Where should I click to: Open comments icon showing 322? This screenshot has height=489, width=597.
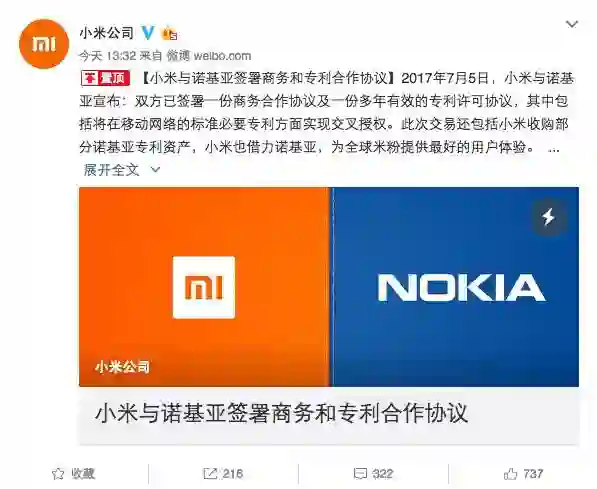tap(360, 474)
